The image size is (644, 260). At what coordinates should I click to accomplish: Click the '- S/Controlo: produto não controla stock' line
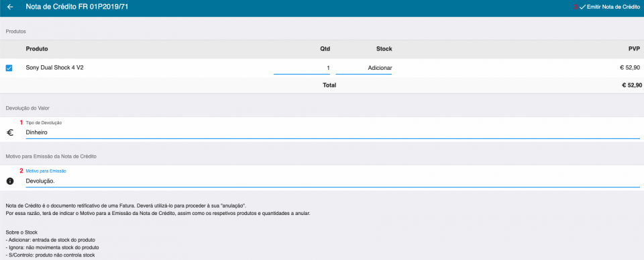(50, 255)
